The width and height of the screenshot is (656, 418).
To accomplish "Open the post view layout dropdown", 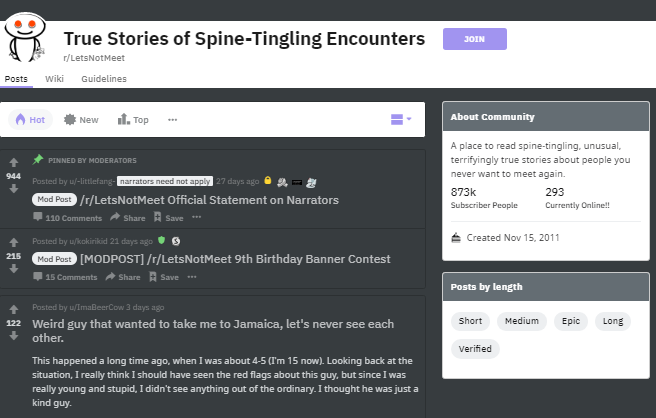I will click(401, 120).
